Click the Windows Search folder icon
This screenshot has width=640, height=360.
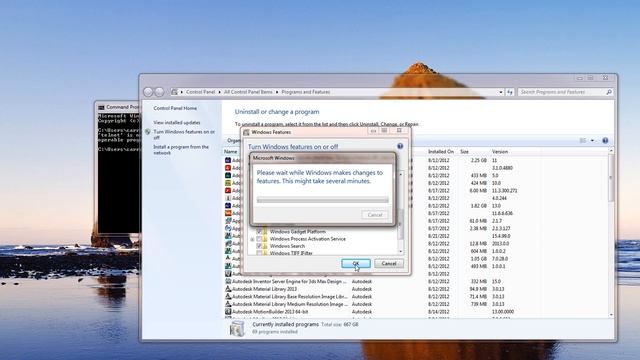pos(265,246)
